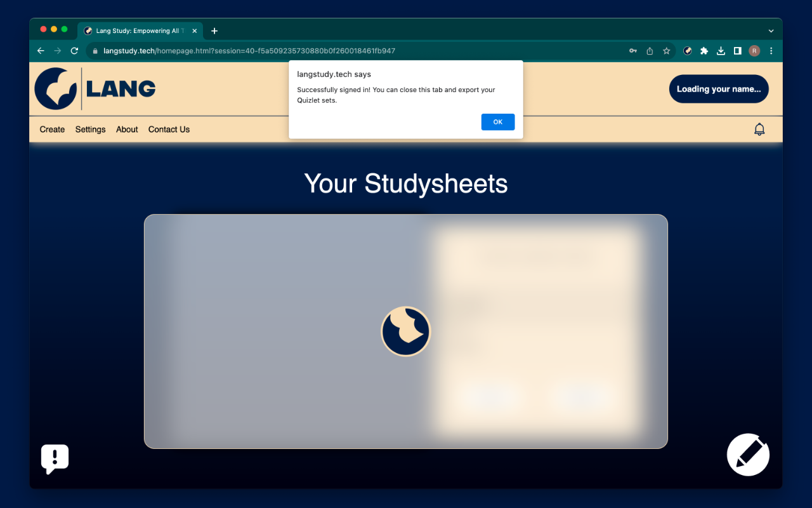This screenshot has width=812, height=508.
Task: Click the site security lock in the address bar
Action: point(94,50)
